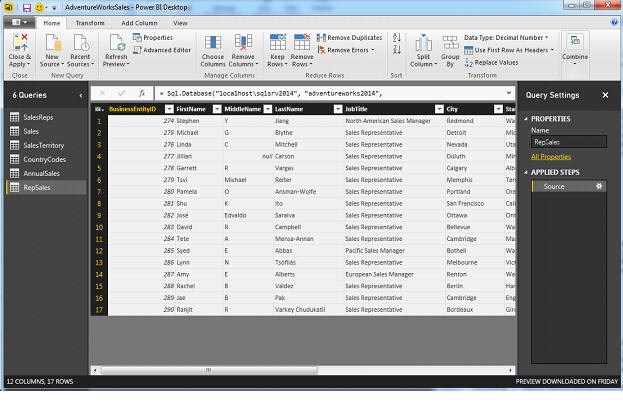The height and width of the screenshot is (408, 623).
Task: Close the Query Settings pane
Action: [x=605, y=95]
